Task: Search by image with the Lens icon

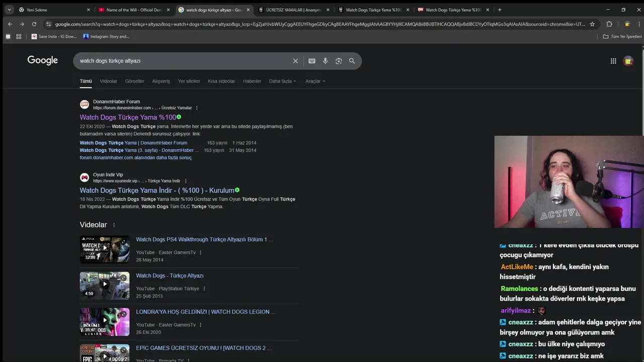Action: [x=339, y=61]
